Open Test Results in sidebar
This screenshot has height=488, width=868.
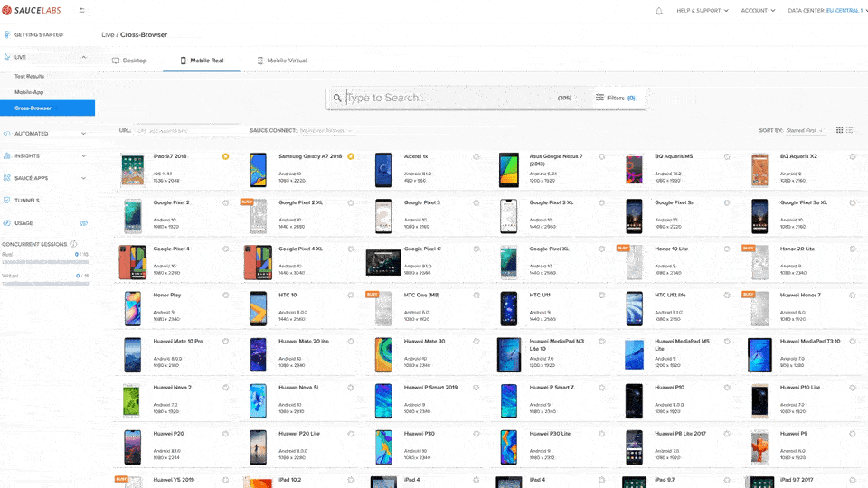pos(29,76)
